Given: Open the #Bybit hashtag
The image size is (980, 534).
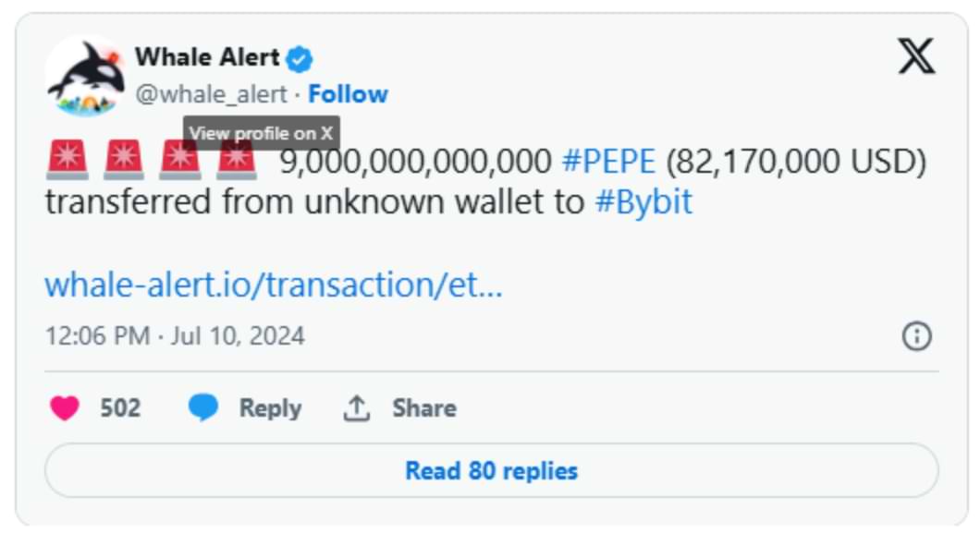Looking at the screenshot, I should tap(643, 202).
